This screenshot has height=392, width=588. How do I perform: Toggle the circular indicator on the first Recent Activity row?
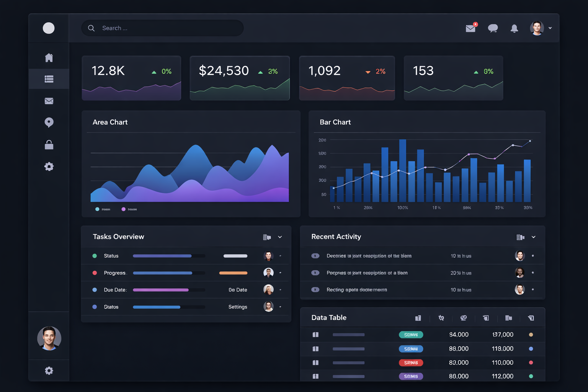coord(315,256)
